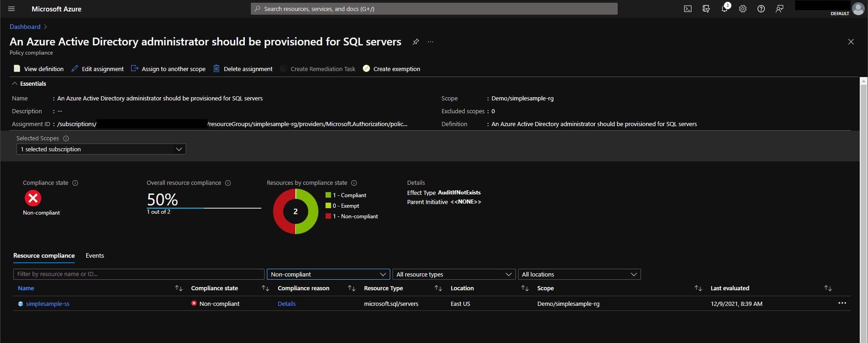Show info for Selected Scopes

pos(66,138)
